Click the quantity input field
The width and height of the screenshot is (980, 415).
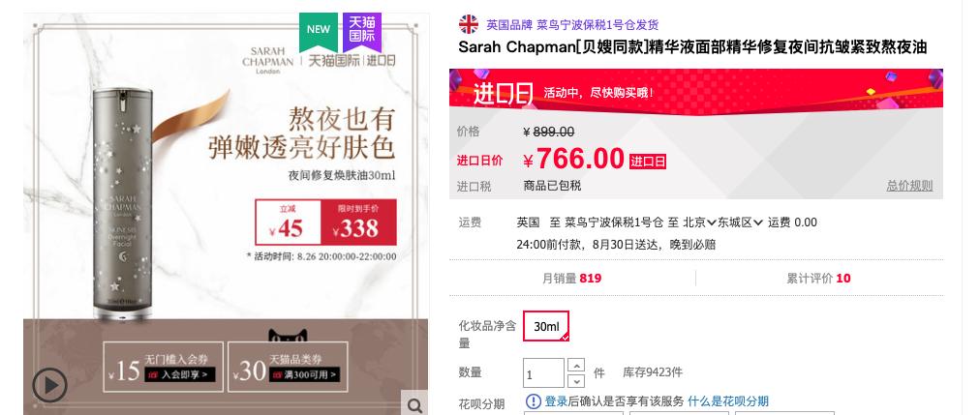click(544, 373)
